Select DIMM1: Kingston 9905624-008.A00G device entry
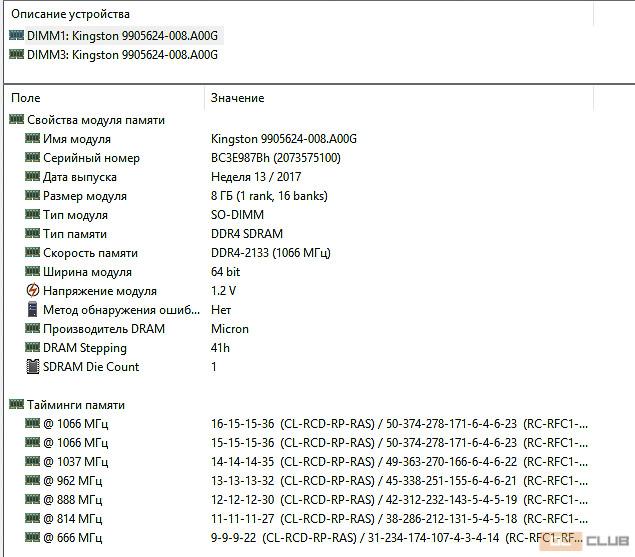Image resolution: width=635 pixels, height=557 pixels. click(122, 36)
